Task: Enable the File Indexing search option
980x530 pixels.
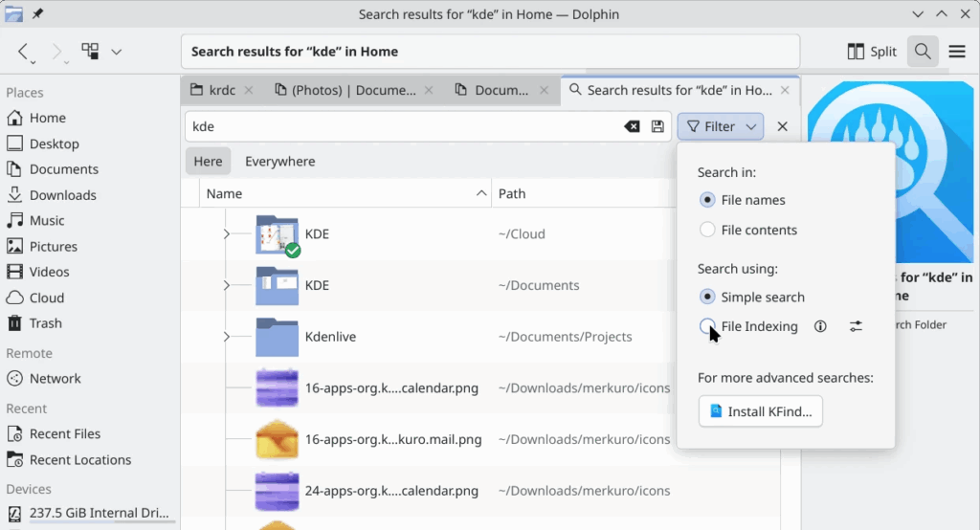Action: pyautogui.click(x=708, y=326)
